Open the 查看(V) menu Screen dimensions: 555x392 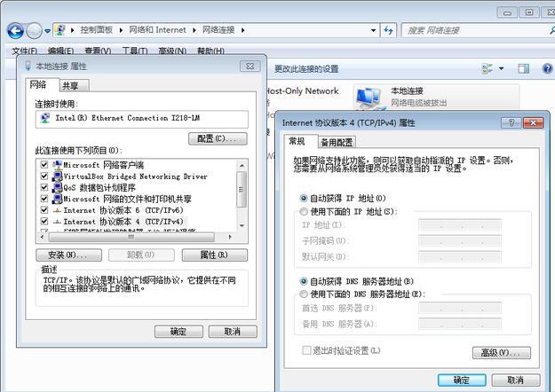click(98, 51)
